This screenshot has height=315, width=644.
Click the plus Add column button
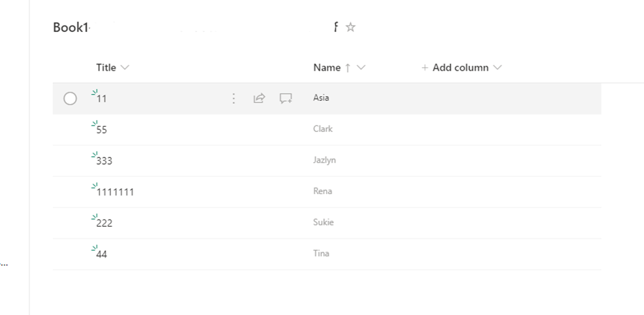pos(455,67)
